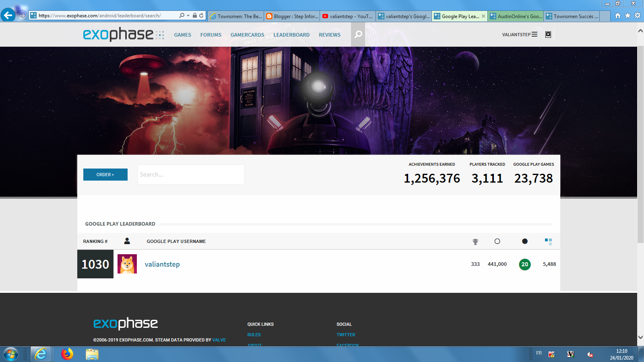The image size is (644, 362).
Task: Switch to the valiantstep - YouT... tab
Action: pyautogui.click(x=348, y=16)
